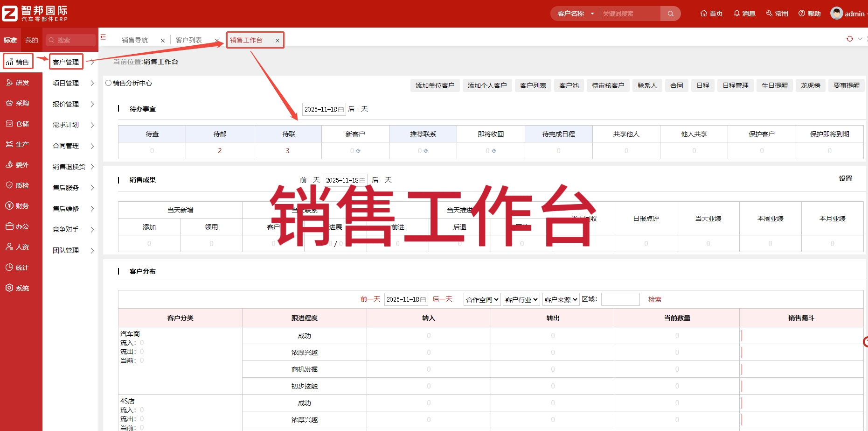Open the 系统 settings module in sidebar

(18, 288)
